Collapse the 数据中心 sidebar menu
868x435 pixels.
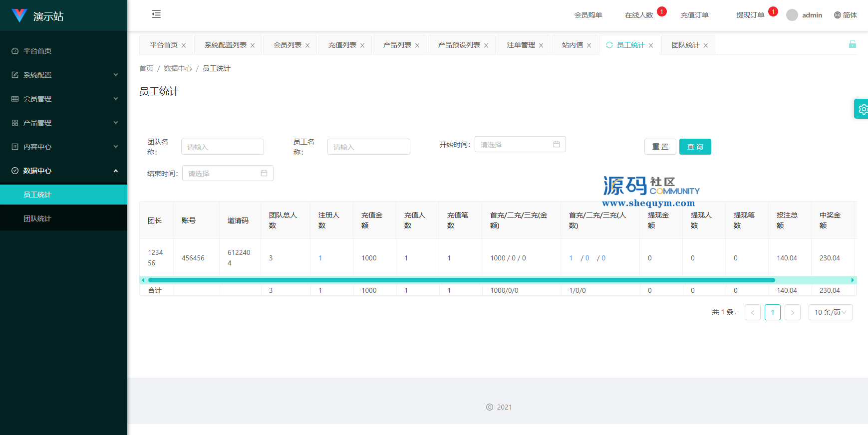pos(63,171)
